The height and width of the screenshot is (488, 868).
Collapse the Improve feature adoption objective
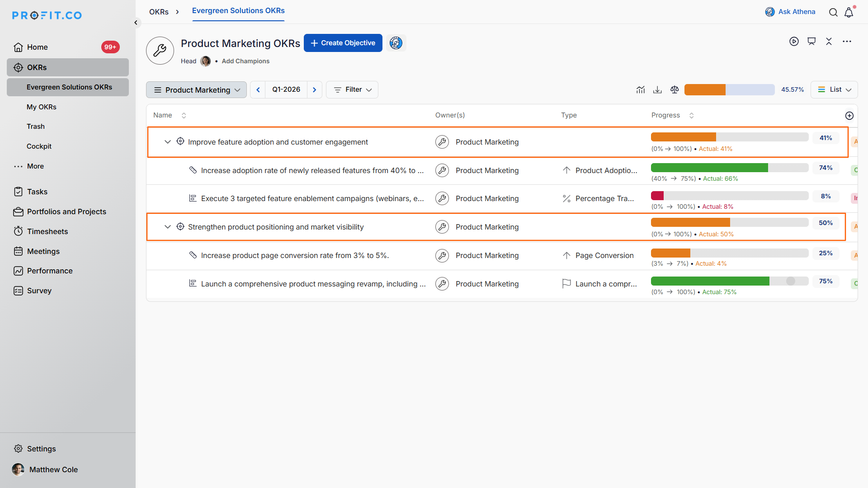pos(167,142)
